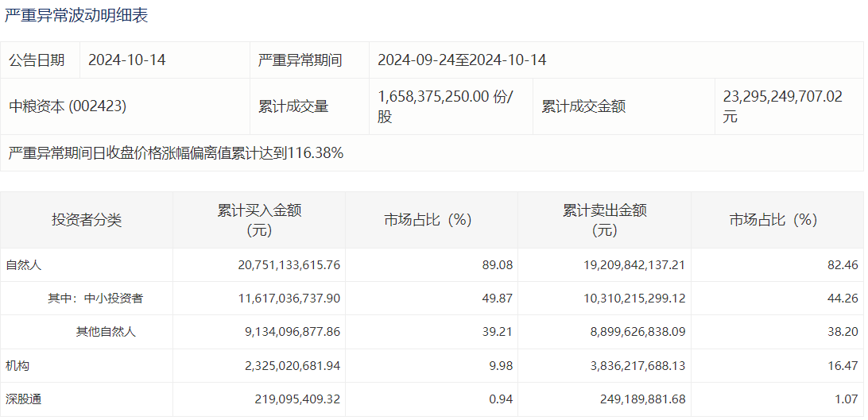Image resolution: width=868 pixels, height=420 pixels.
Task: Open the 中粮资本 (002423) stock name
Action: tap(68, 106)
